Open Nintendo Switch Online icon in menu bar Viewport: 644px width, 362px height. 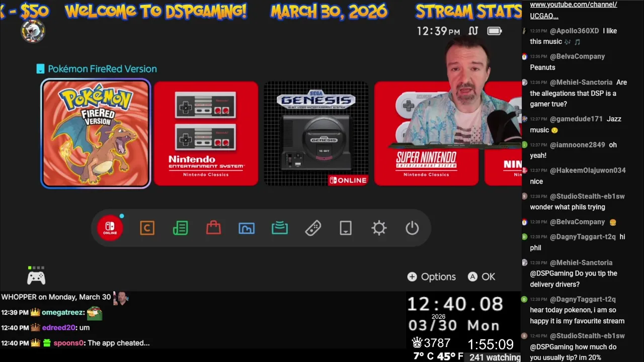point(110,228)
